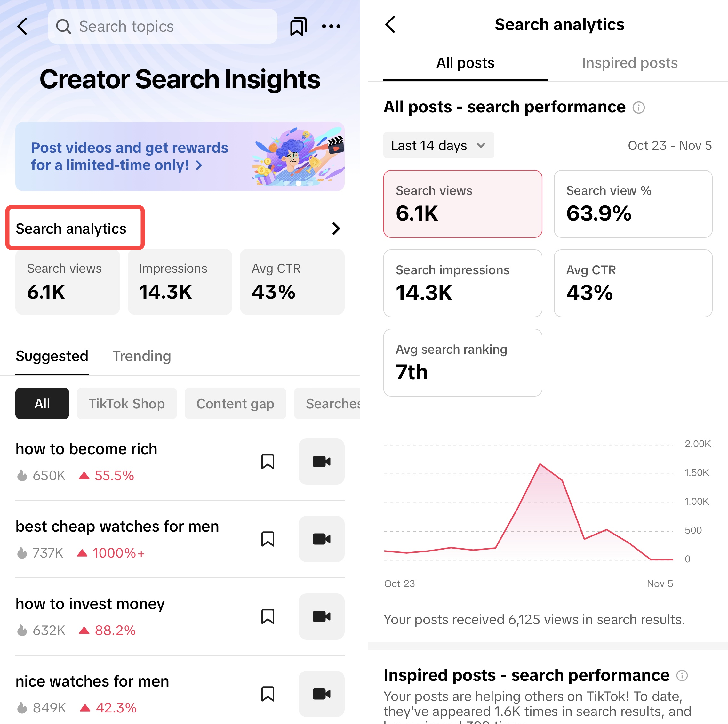Switch to the 'Inspired posts' tab
The height and width of the screenshot is (724, 728).
[x=630, y=63]
